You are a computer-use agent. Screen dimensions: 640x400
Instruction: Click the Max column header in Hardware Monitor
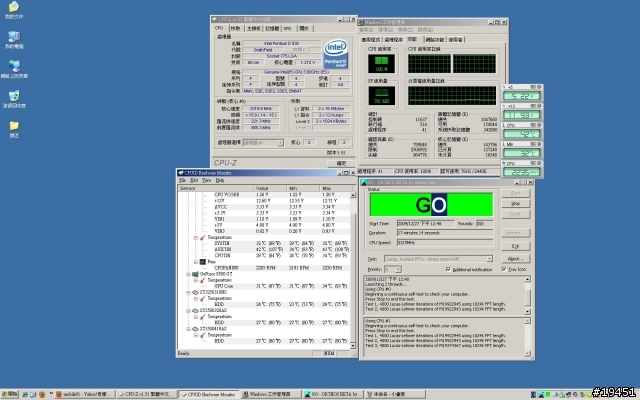pyautogui.click(x=337, y=188)
